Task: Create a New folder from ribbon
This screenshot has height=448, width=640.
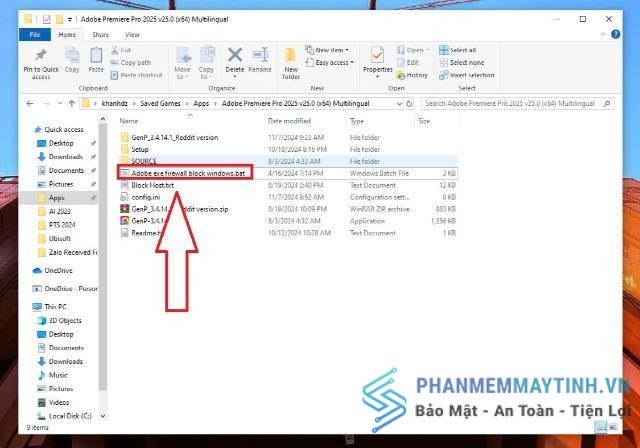Action: click(x=291, y=62)
